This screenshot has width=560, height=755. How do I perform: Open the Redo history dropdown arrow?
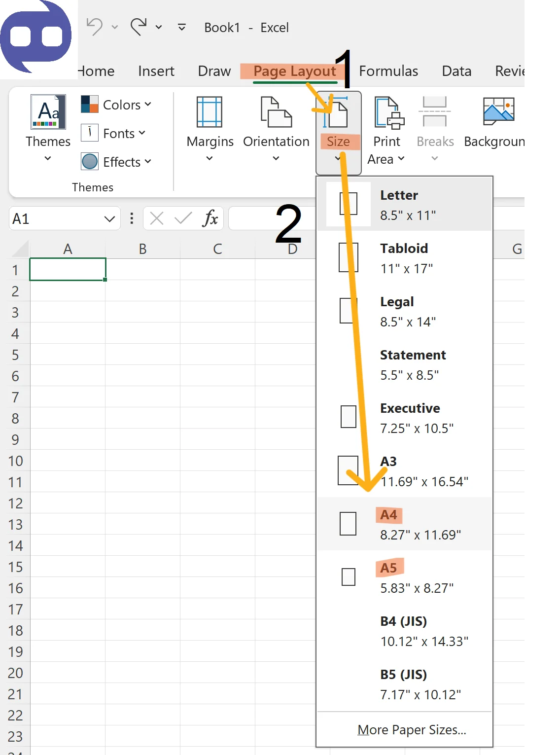point(159,27)
